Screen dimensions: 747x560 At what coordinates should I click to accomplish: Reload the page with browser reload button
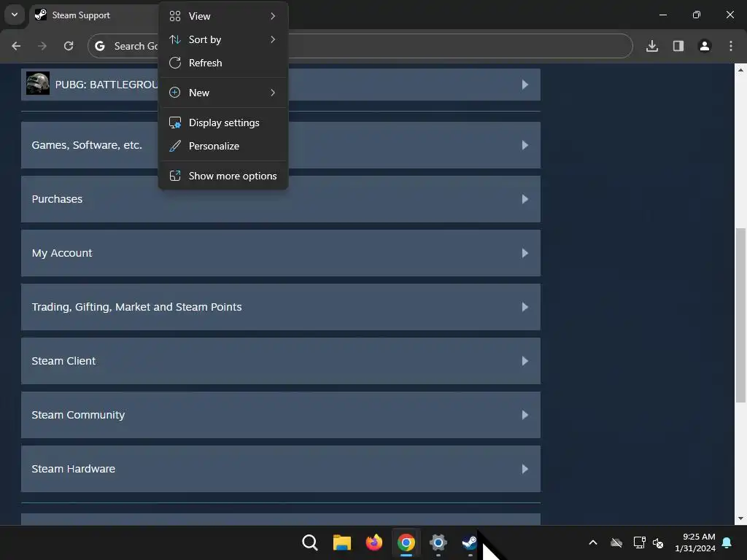click(69, 46)
